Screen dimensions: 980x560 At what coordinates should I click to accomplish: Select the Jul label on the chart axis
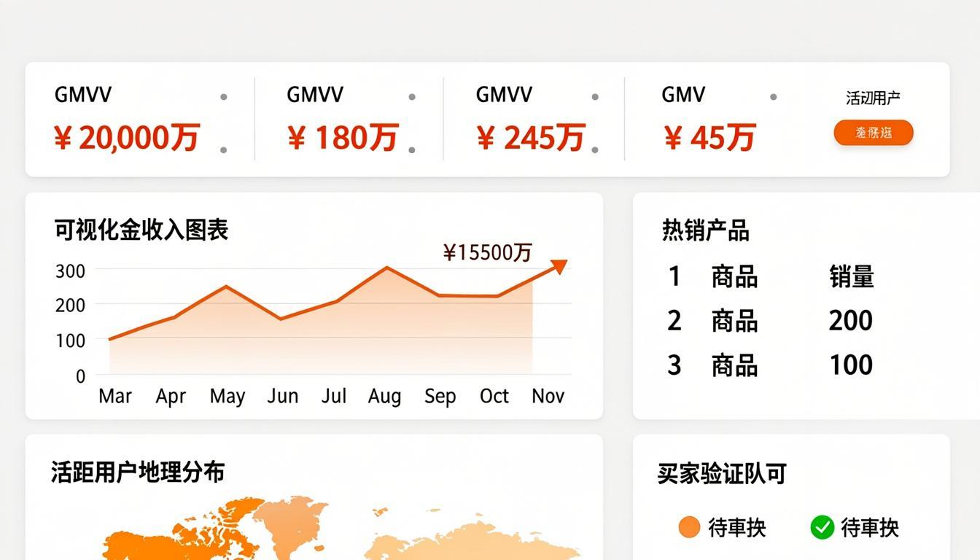pyautogui.click(x=334, y=396)
